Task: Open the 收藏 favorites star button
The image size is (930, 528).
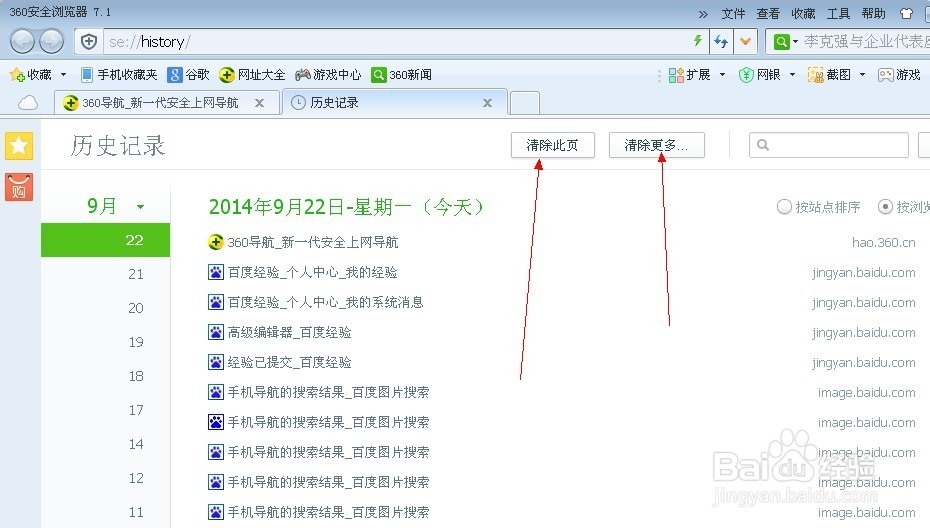Action: tap(31, 75)
